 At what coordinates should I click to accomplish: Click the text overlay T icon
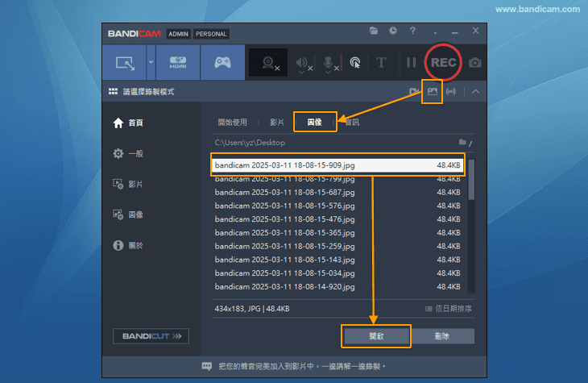[x=382, y=63]
